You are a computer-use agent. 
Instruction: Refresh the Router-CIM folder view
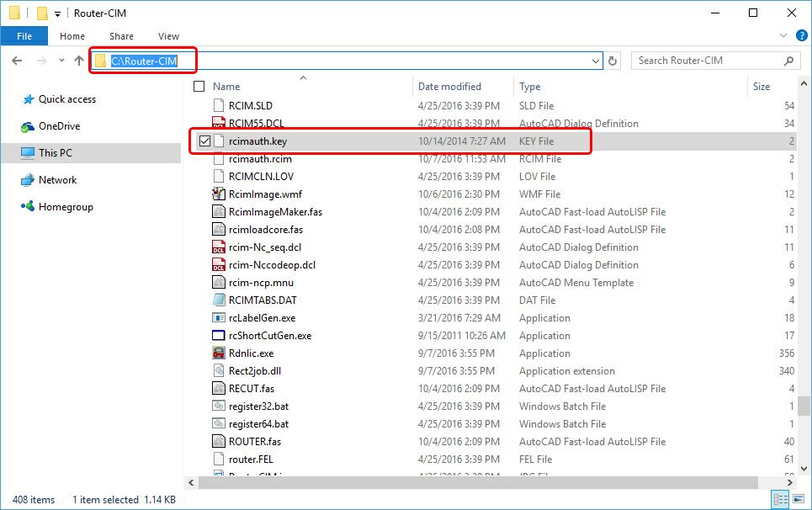click(x=613, y=61)
